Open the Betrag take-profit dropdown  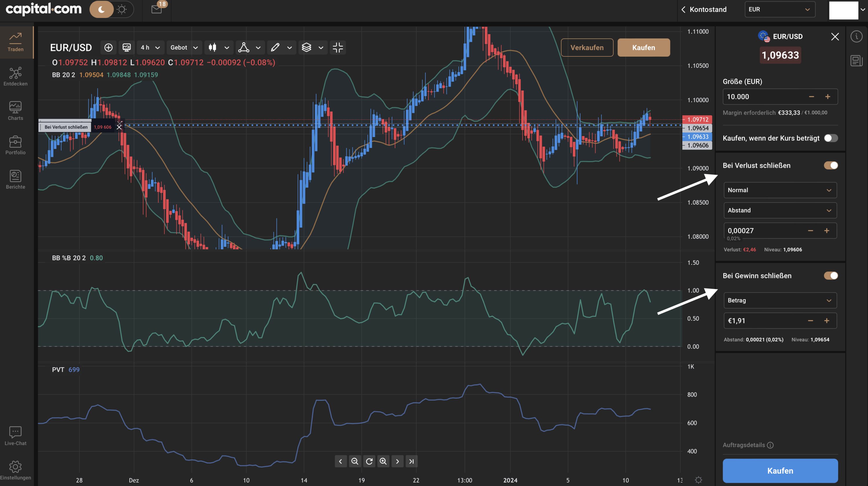click(780, 300)
